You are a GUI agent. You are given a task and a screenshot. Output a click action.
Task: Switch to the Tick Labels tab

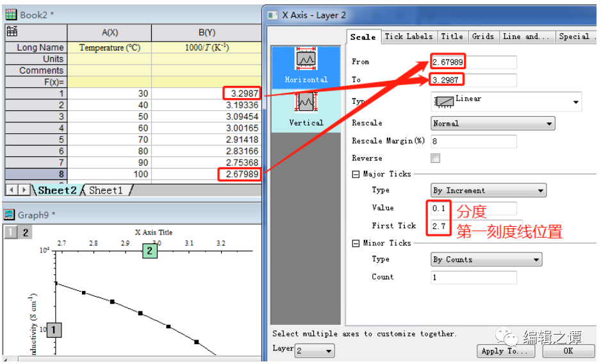(x=409, y=37)
